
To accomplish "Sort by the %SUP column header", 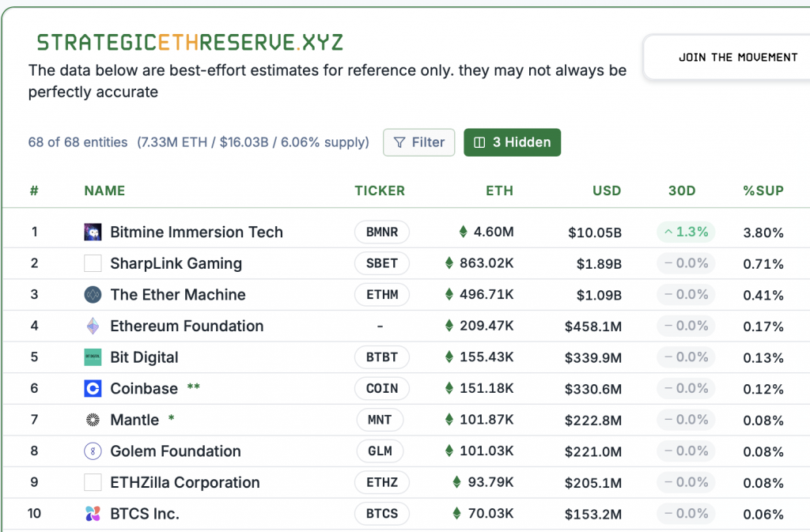I will pyautogui.click(x=763, y=191).
